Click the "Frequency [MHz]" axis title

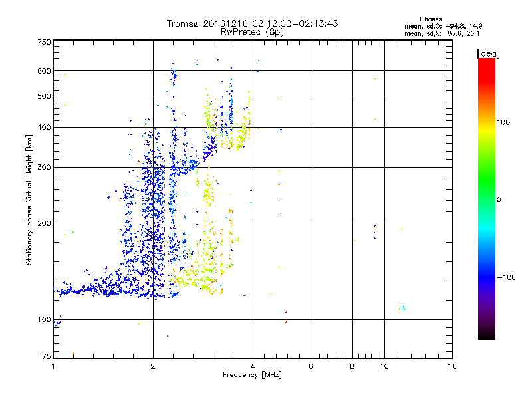(252, 375)
